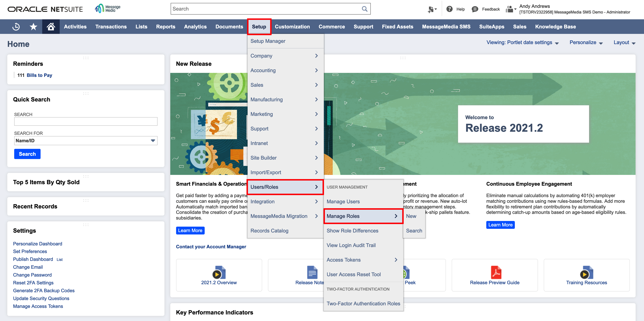Click the Training Resources play icon

586,273
